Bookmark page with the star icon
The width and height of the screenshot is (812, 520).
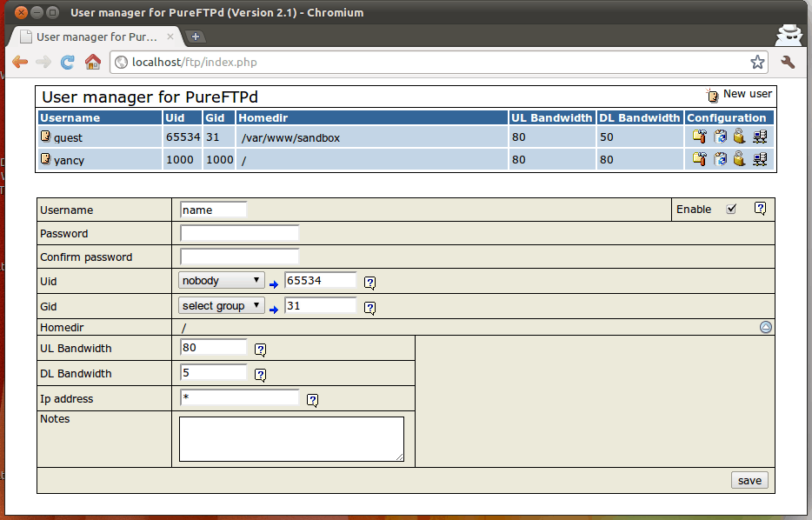pos(757,62)
